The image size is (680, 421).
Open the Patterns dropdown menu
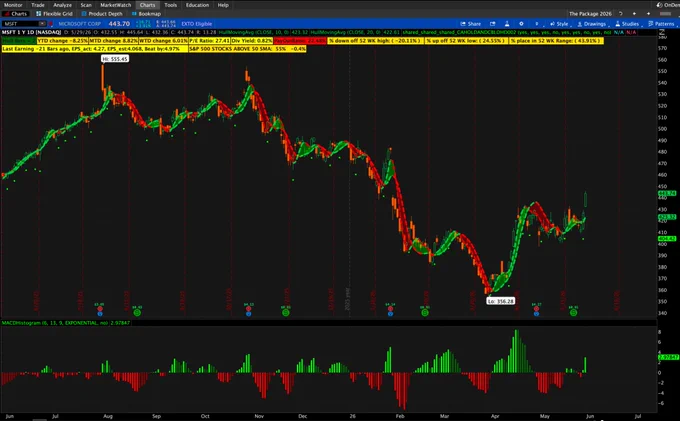(x=661, y=24)
